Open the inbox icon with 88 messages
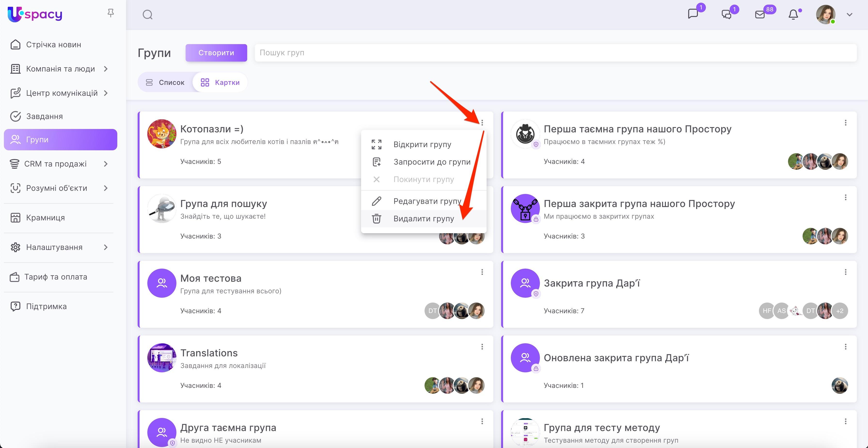The image size is (868, 448). point(760,15)
